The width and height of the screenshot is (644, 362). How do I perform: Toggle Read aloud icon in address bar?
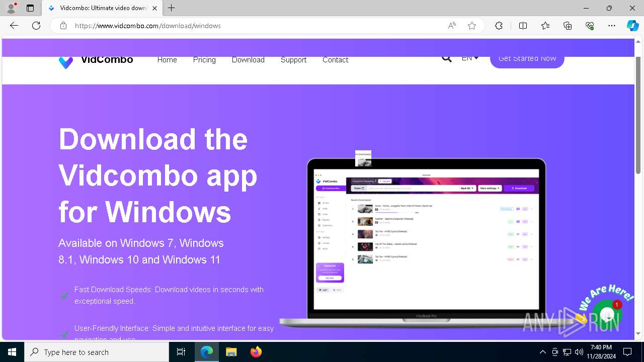tap(452, 26)
